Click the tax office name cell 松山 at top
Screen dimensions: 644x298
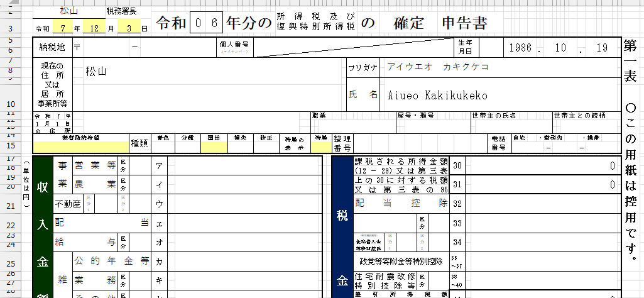click(68, 11)
